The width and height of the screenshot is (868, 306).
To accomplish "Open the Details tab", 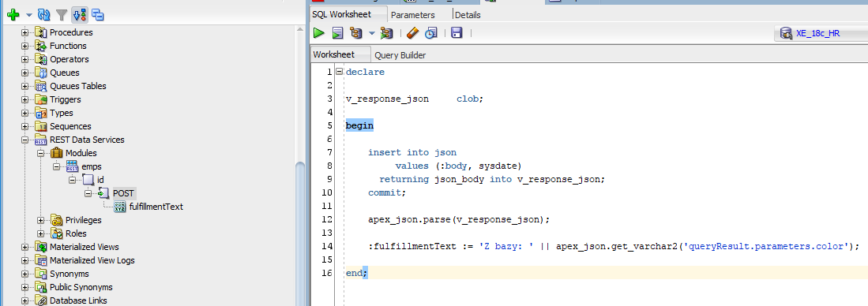I will coord(468,15).
